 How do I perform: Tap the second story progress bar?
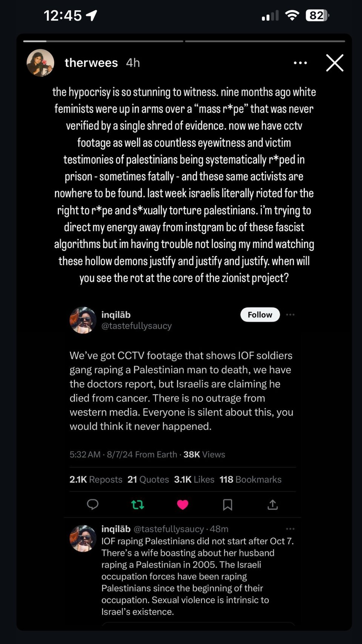tap(265, 41)
